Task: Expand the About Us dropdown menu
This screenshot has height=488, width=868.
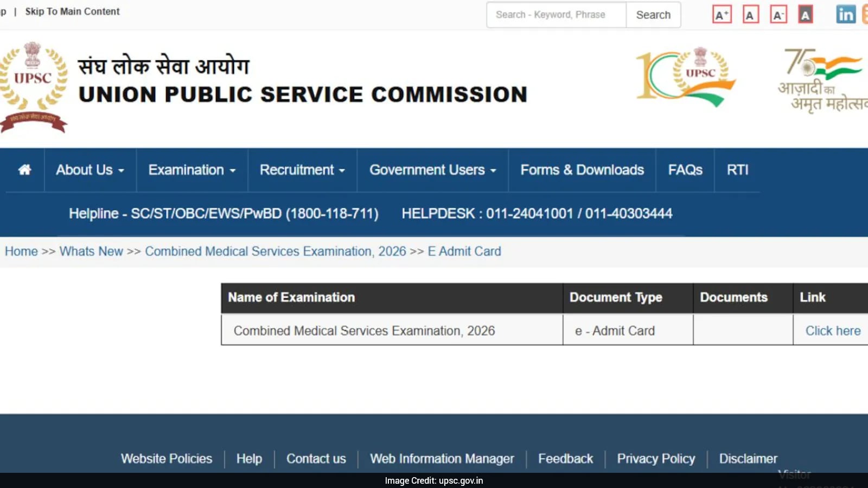Action: coord(90,170)
